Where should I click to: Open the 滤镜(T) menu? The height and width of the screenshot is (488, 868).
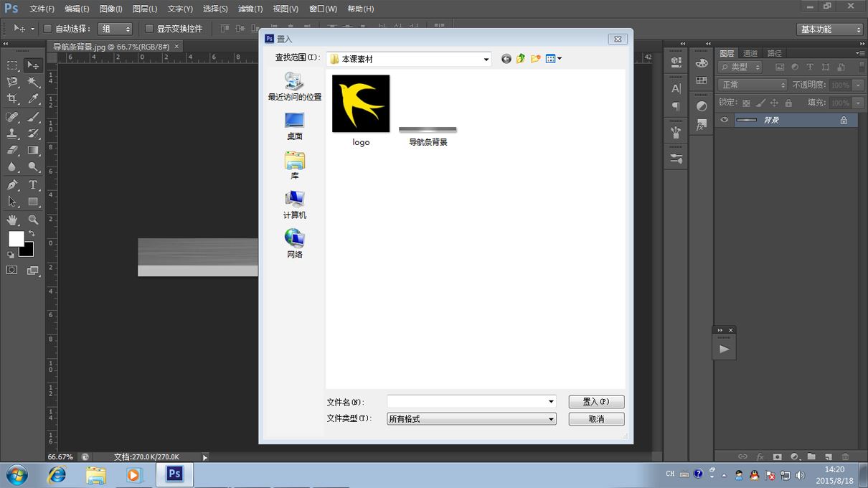click(x=250, y=9)
